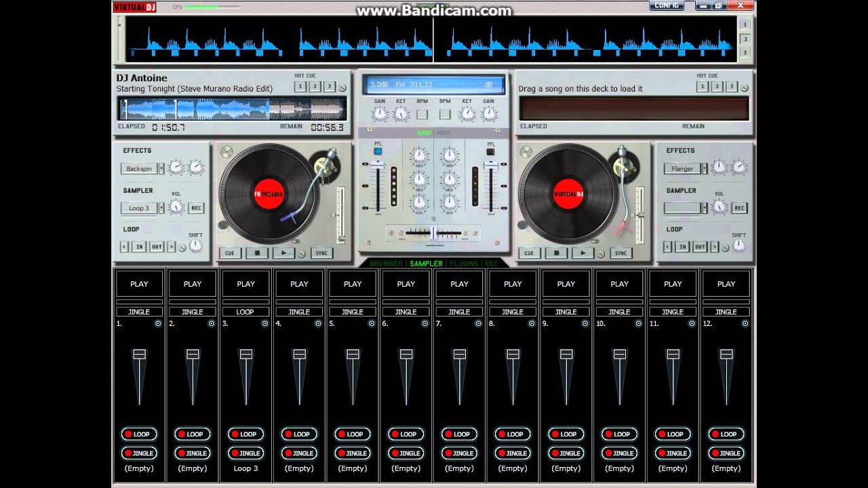The width and height of the screenshot is (868, 488).
Task: Shrink loop with left deck '<' button
Action: pyautogui.click(x=125, y=247)
